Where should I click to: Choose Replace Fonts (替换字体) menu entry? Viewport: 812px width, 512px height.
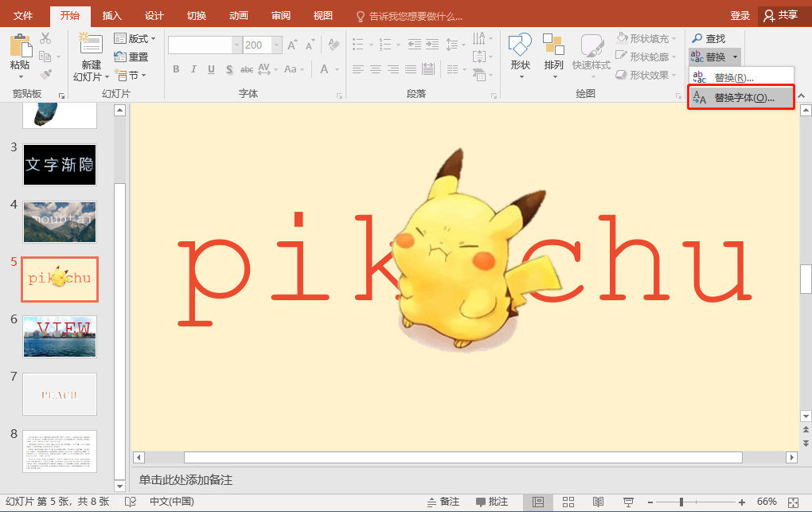[741, 98]
